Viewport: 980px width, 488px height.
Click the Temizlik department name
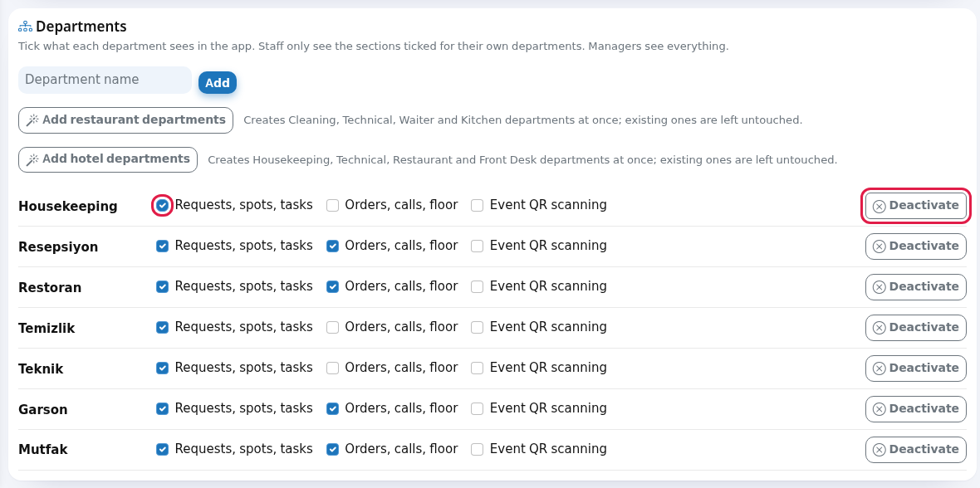(x=47, y=328)
